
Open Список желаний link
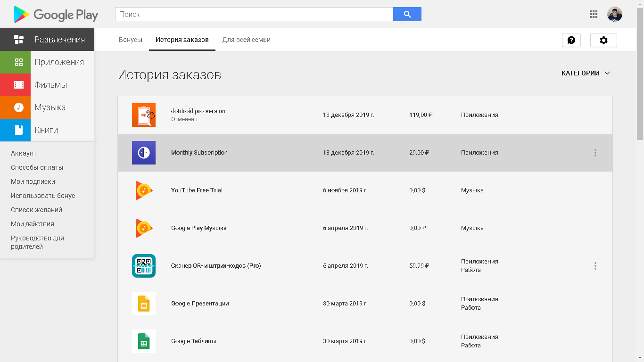pyautogui.click(x=36, y=210)
